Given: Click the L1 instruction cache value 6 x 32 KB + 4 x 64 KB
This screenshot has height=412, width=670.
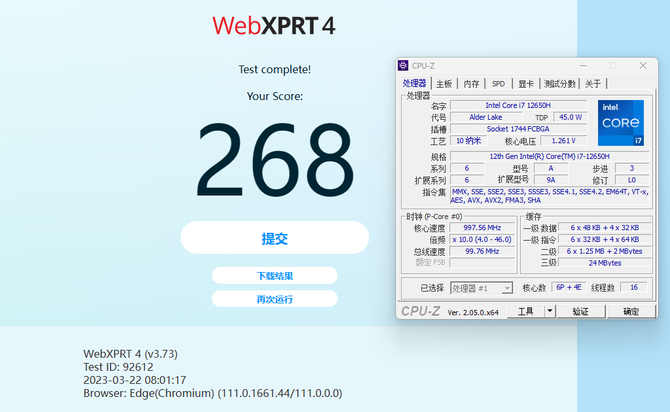Looking at the screenshot, I should click(x=605, y=239).
